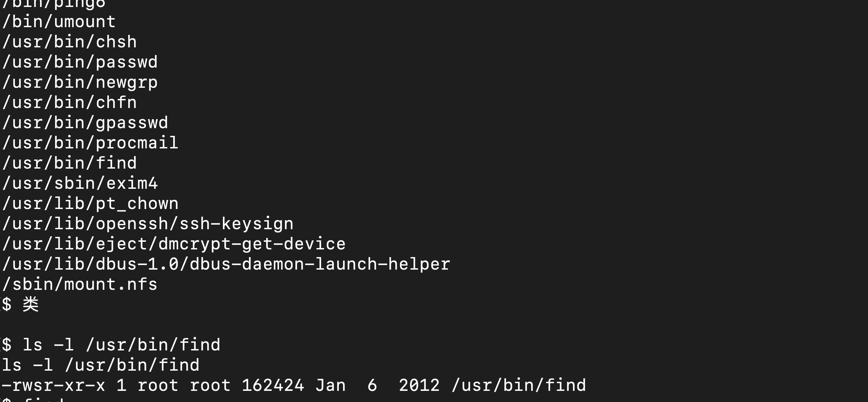Screen dimensions: 868x402
Task: Click /usr/bin/find in the SUID list
Action: [69, 163]
